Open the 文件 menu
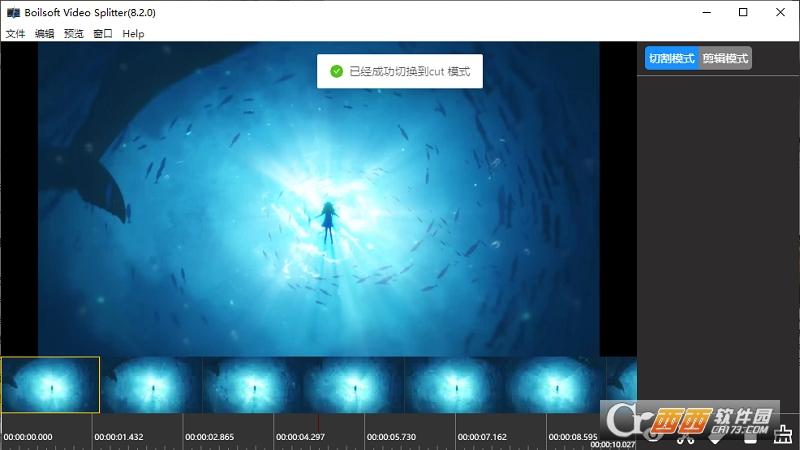This screenshot has height=450, width=800. pos(15,34)
